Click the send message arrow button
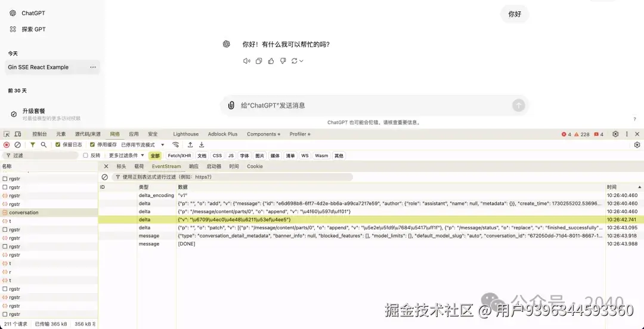Screen dimensions: 644x329 point(518,105)
